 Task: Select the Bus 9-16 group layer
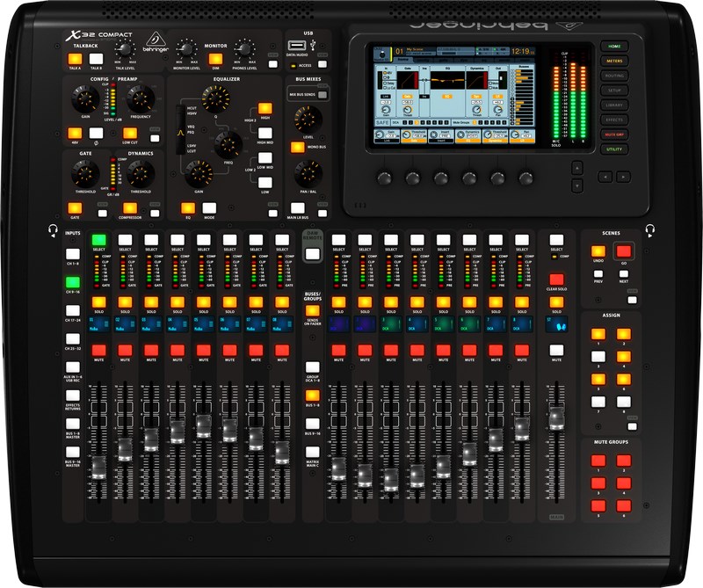(x=311, y=424)
